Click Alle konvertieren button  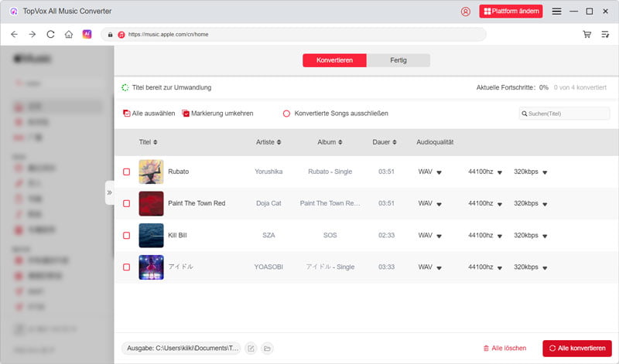tap(577, 349)
